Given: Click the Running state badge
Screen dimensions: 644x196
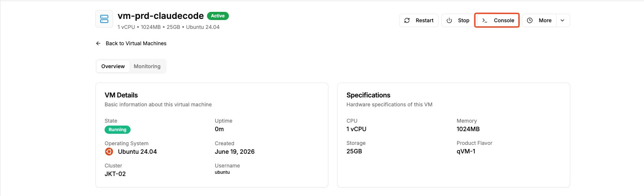Looking at the screenshot, I should point(118,130).
